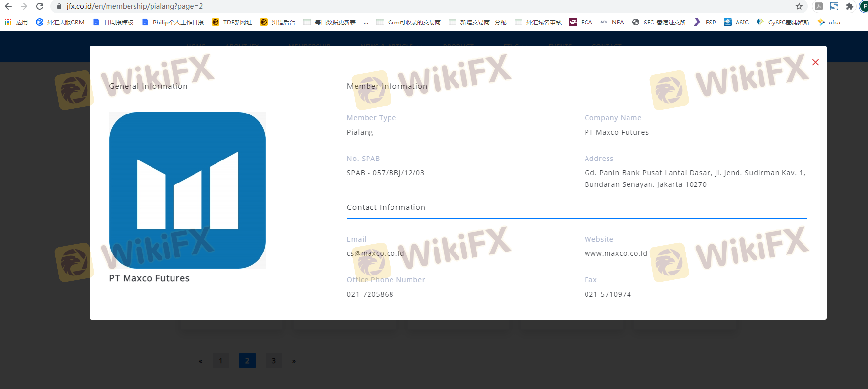Click the previous page « arrow
The height and width of the screenshot is (389, 868).
point(200,361)
